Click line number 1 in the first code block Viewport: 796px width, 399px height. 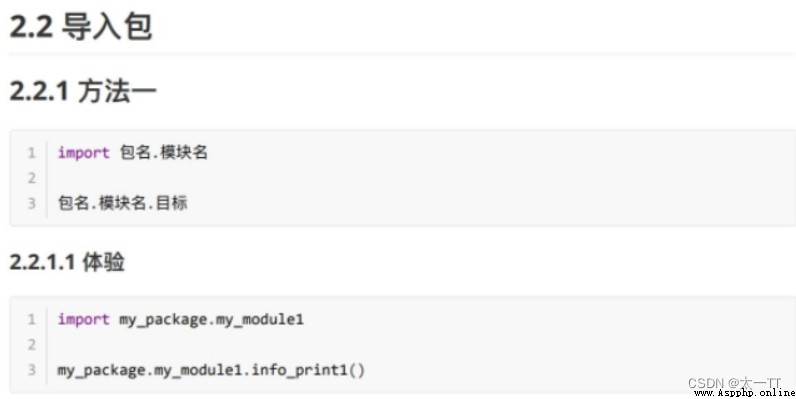[x=31, y=152]
